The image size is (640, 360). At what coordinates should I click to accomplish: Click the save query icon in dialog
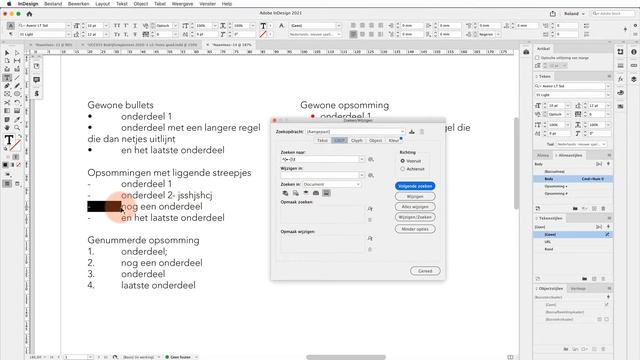pos(412,131)
